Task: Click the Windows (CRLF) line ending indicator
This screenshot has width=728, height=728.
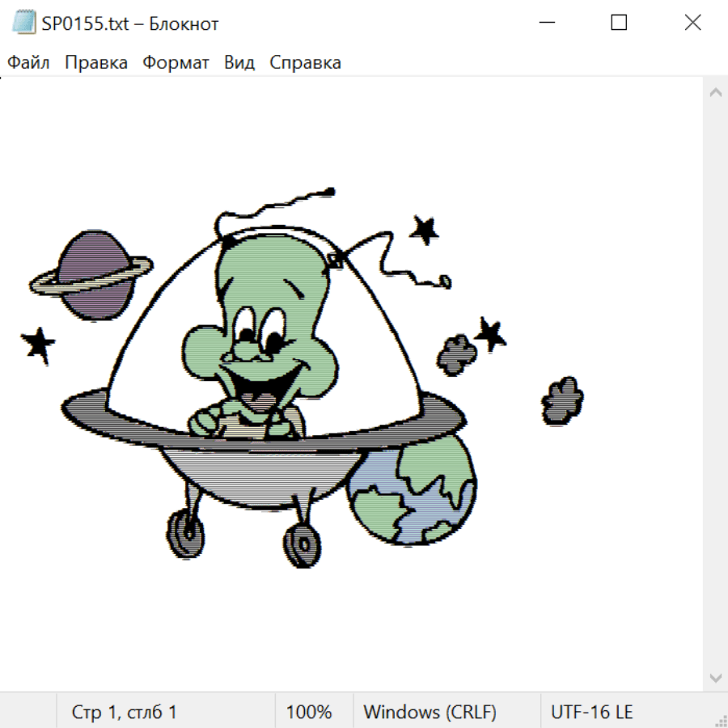Action: point(430,713)
